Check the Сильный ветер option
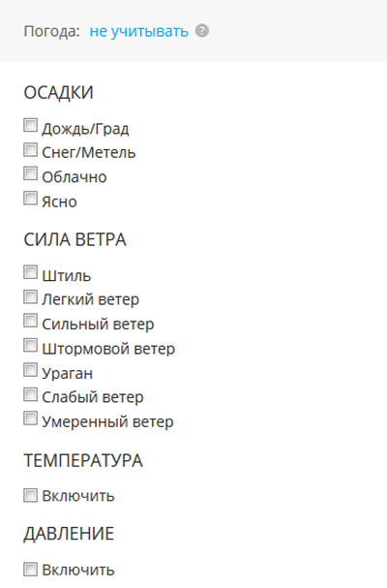 30,321
